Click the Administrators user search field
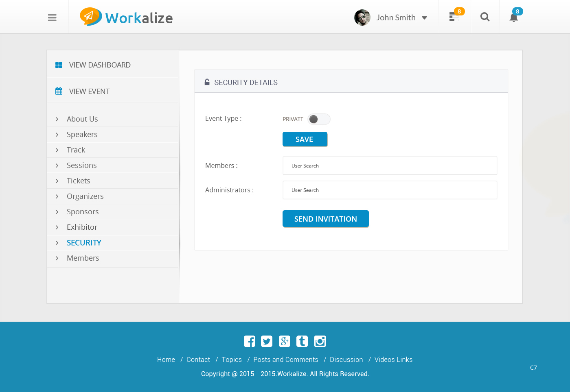 coord(390,190)
